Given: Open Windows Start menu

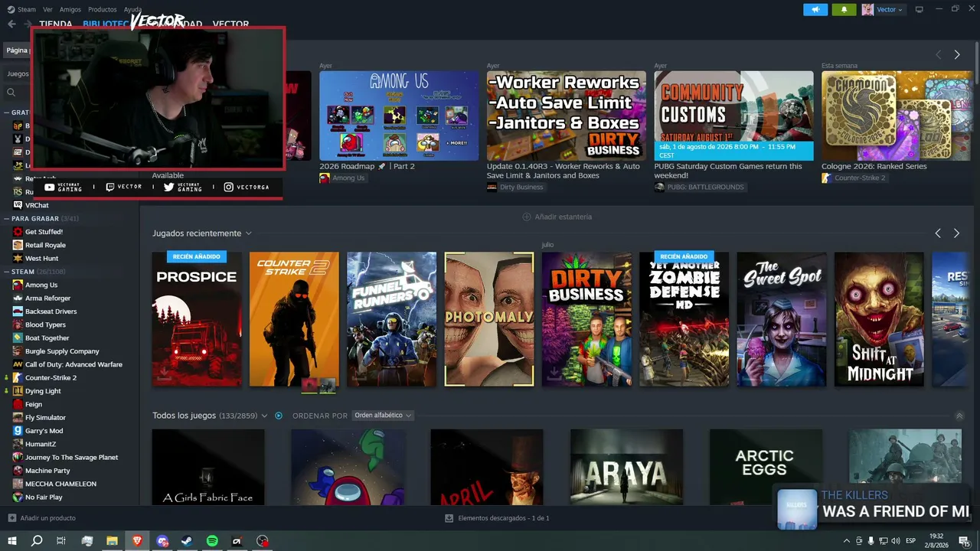Looking at the screenshot, I should pos(11,541).
